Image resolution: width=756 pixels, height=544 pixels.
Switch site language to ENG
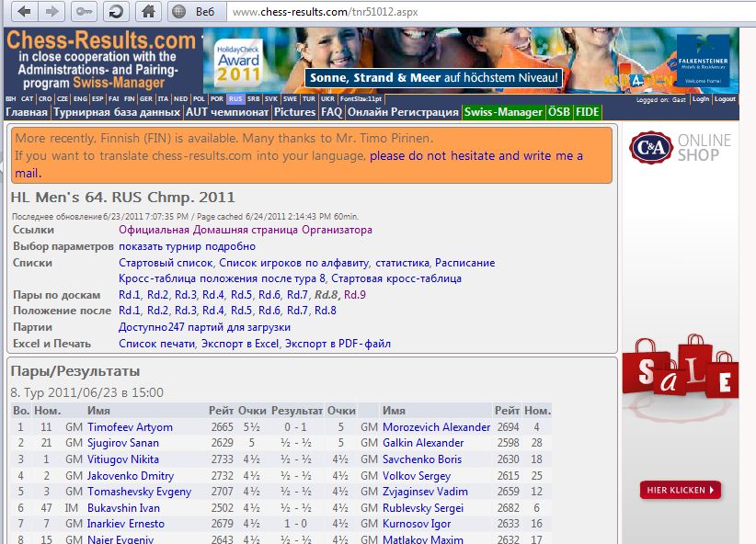pos(80,98)
